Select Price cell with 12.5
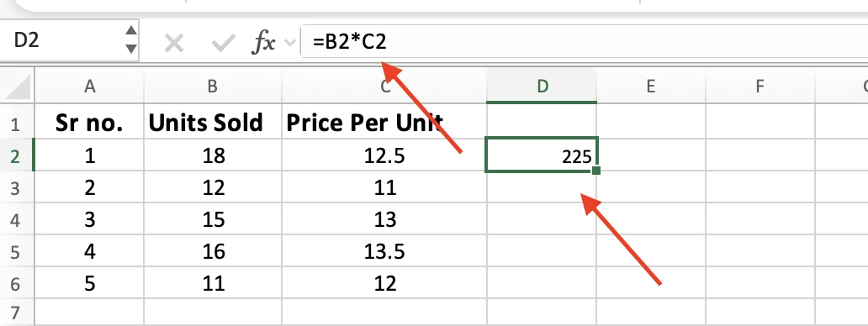868x326 pixels. click(x=384, y=155)
